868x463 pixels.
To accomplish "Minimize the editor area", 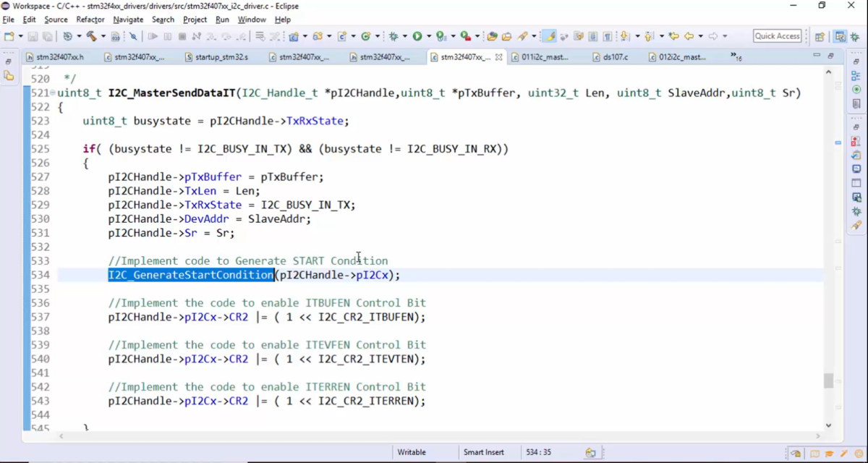I will click(x=817, y=56).
